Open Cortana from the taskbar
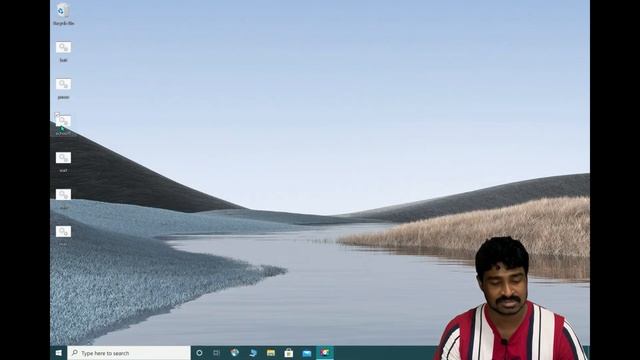 pos(199,353)
